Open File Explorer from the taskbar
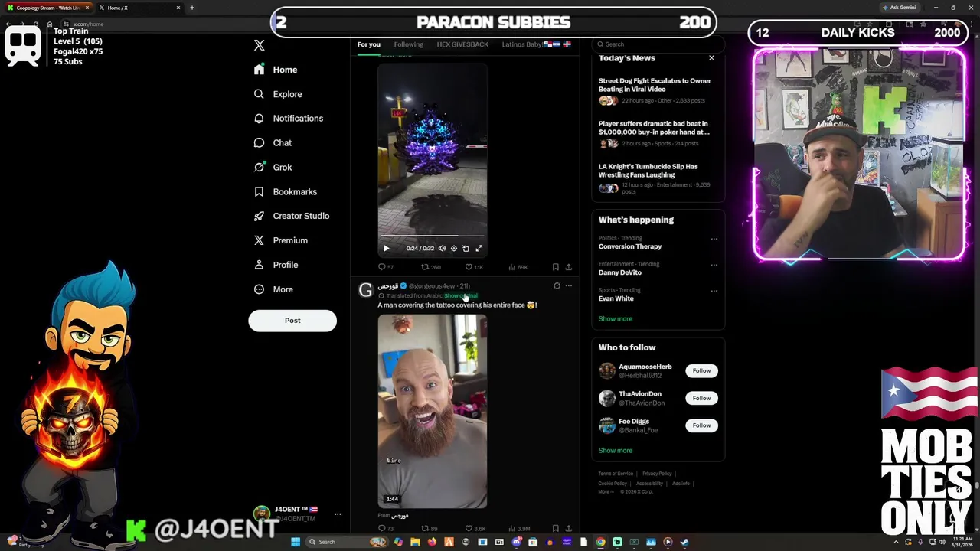 pos(415,542)
